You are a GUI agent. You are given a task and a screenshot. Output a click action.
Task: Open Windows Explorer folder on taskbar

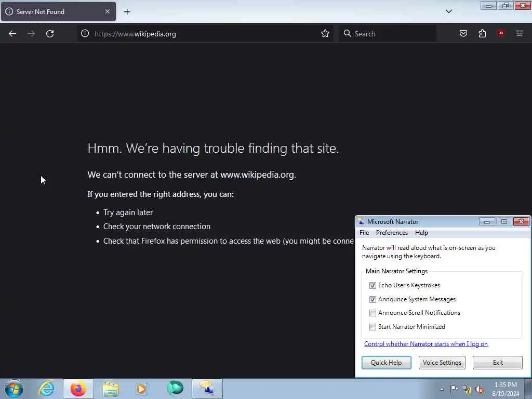(x=111, y=389)
